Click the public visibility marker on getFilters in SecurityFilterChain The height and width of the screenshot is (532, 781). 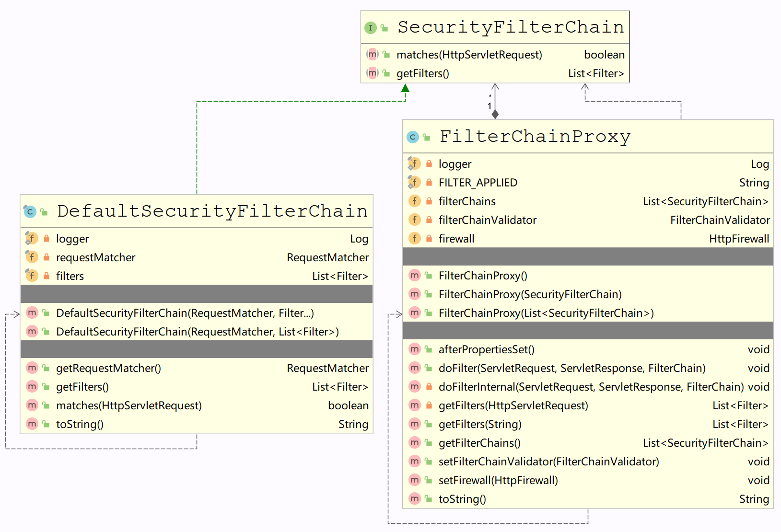pos(385,73)
